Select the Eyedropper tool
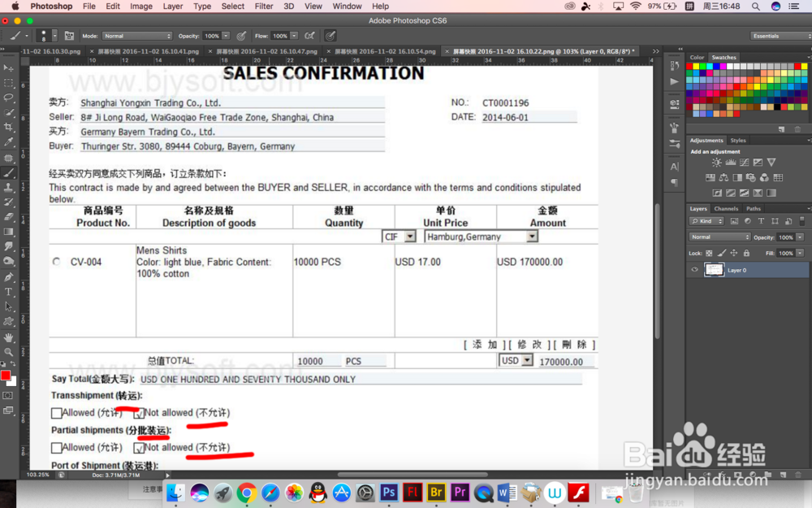This screenshot has height=508, width=812. click(x=8, y=142)
